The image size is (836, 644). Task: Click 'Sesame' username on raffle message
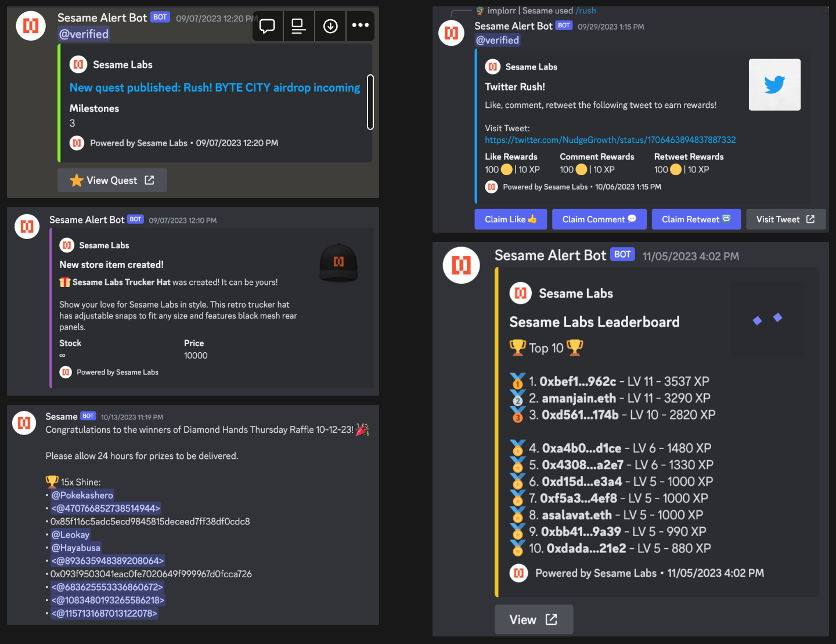point(62,417)
